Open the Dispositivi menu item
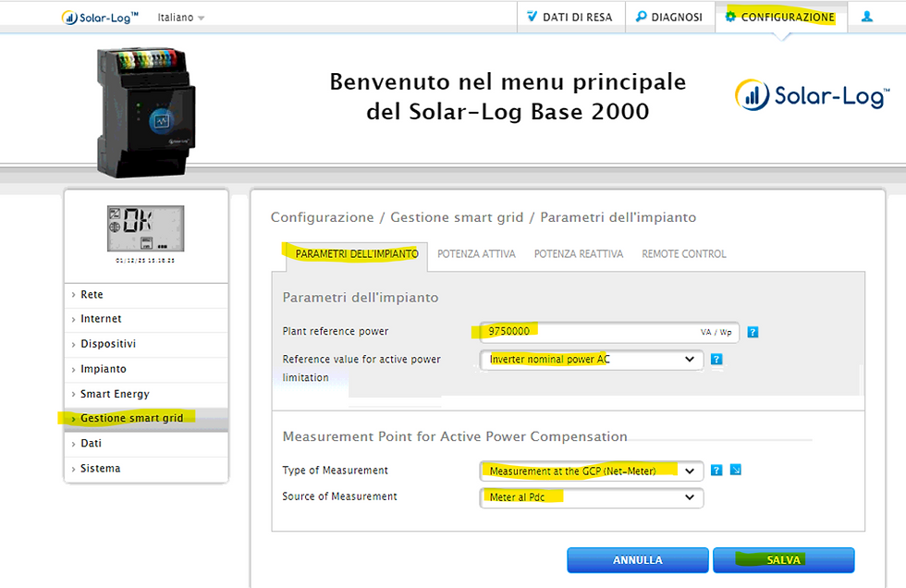This screenshot has width=906, height=588. 146,344
